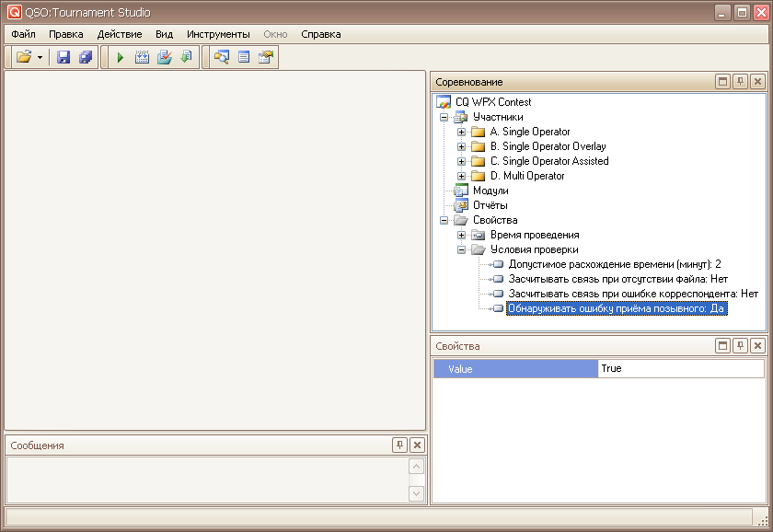Expand the Время проведения node
The width and height of the screenshot is (773, 532).
pyautogui.click(x=462, y=235)
